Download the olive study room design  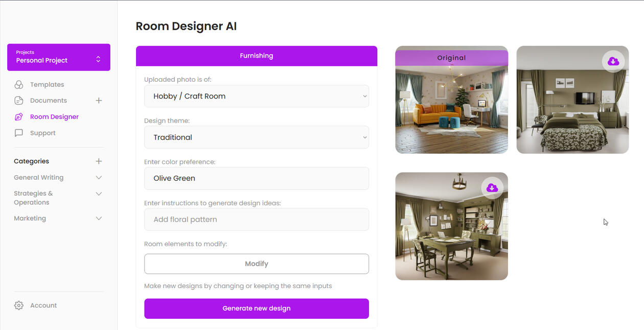click(492, 188)
